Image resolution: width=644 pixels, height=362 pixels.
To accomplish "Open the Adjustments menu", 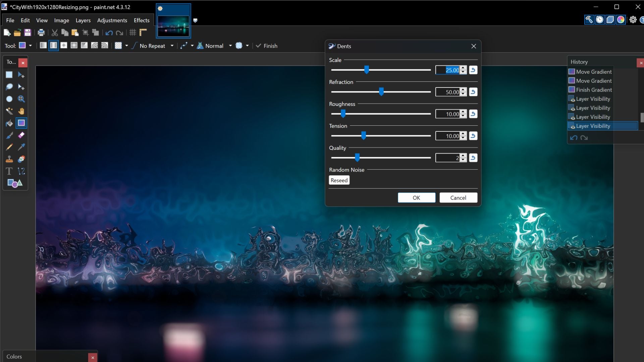I will (x=112, y=20).
